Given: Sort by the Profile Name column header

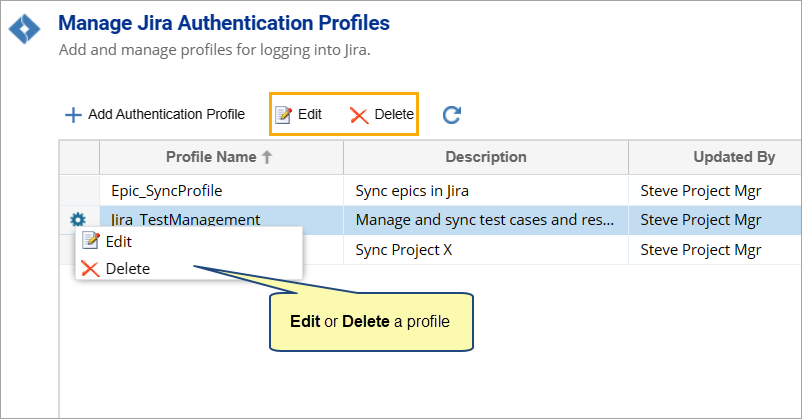Looking at the screenshot, I should pos(221,157).
